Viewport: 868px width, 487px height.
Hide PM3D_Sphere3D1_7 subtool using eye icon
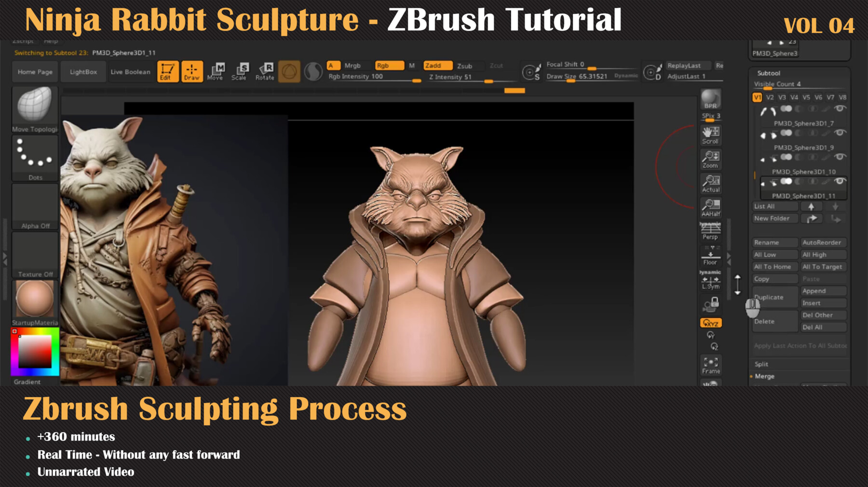840,109
